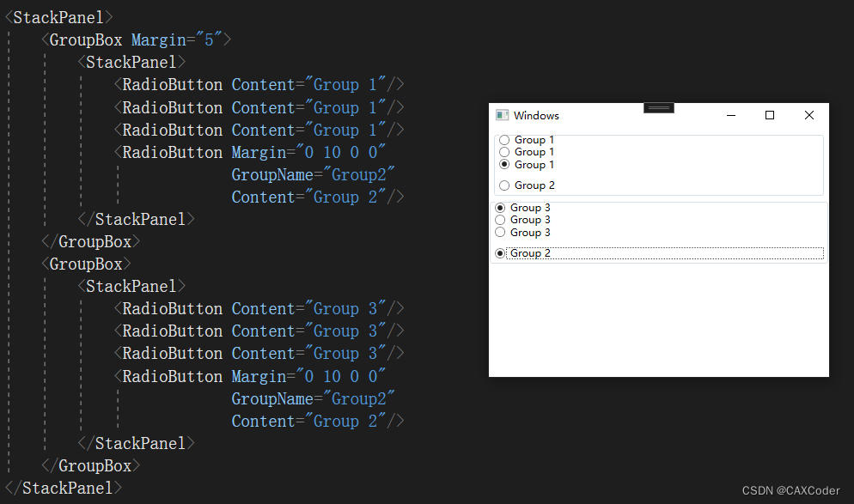Select the first Group 1 radio button

[x=504, y=140]
